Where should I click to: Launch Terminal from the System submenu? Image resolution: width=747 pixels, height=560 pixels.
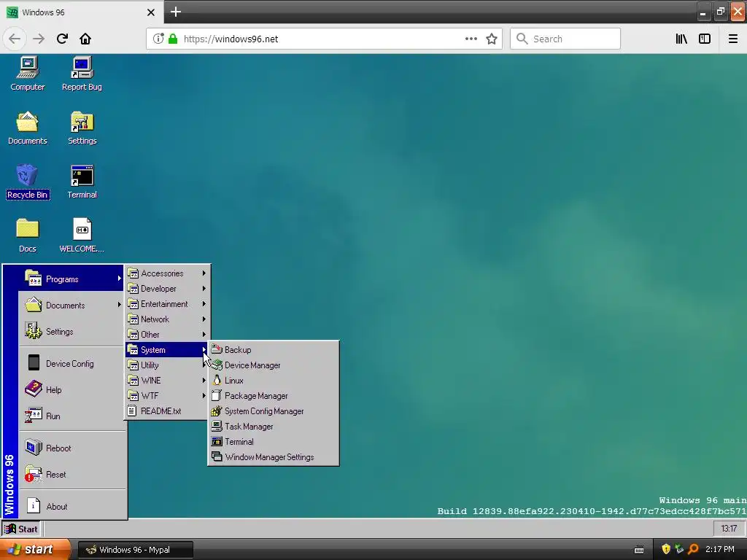point(274,441)
